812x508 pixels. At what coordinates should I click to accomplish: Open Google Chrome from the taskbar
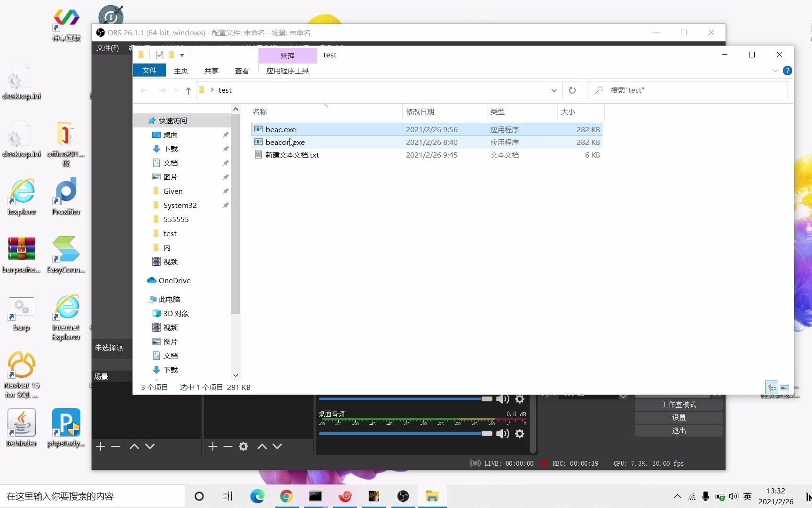pos(287,496)
